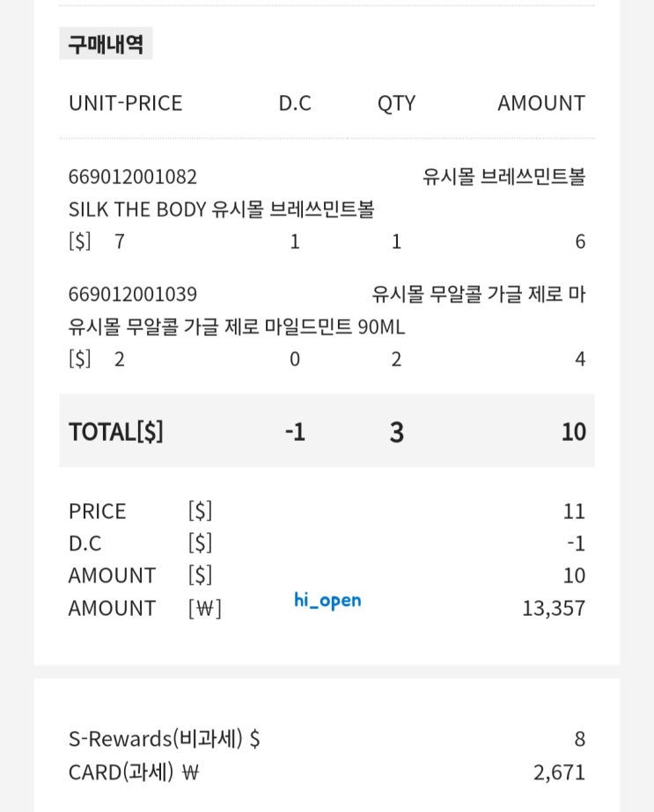Click the total amount 10 in the TOTAL row
This screenshot has width=654, height=812.
(573, 432)
